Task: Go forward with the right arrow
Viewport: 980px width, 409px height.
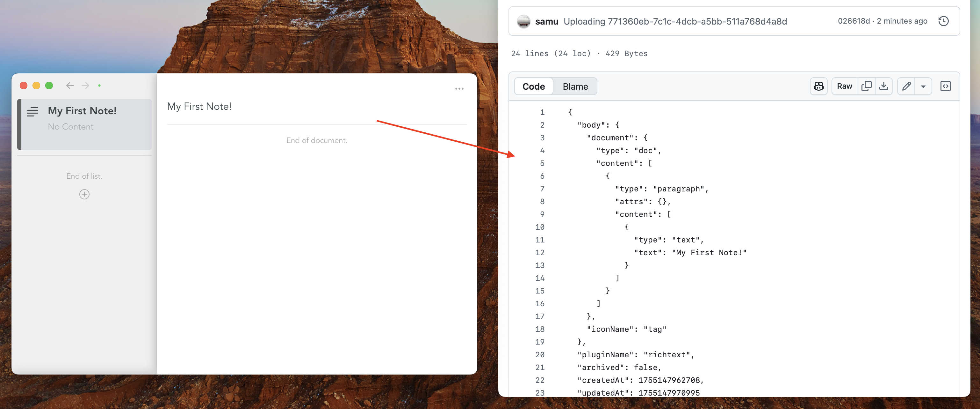Action: click(x=85, y=86)
